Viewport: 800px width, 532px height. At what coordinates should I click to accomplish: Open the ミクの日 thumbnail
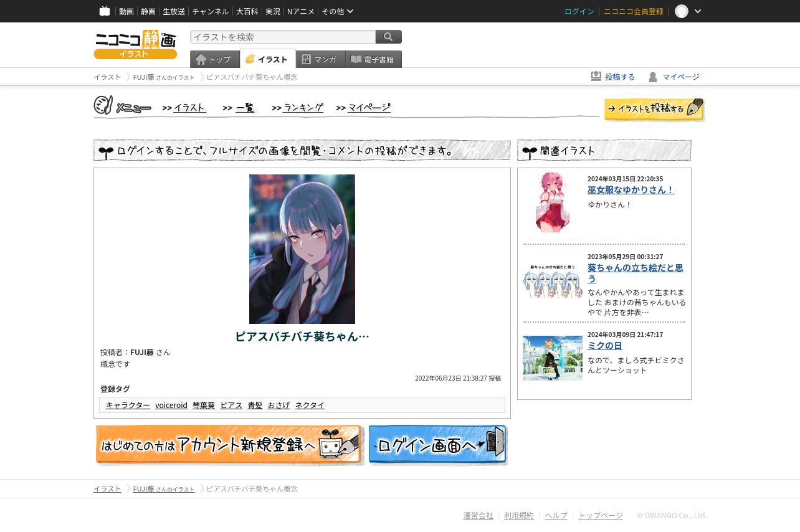tap(553, 358)
